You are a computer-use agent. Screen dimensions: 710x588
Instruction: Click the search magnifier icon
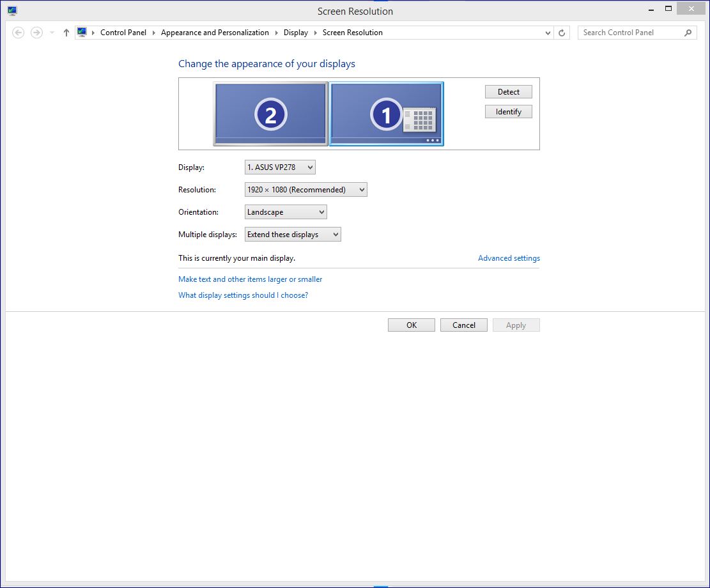point(688,32)
